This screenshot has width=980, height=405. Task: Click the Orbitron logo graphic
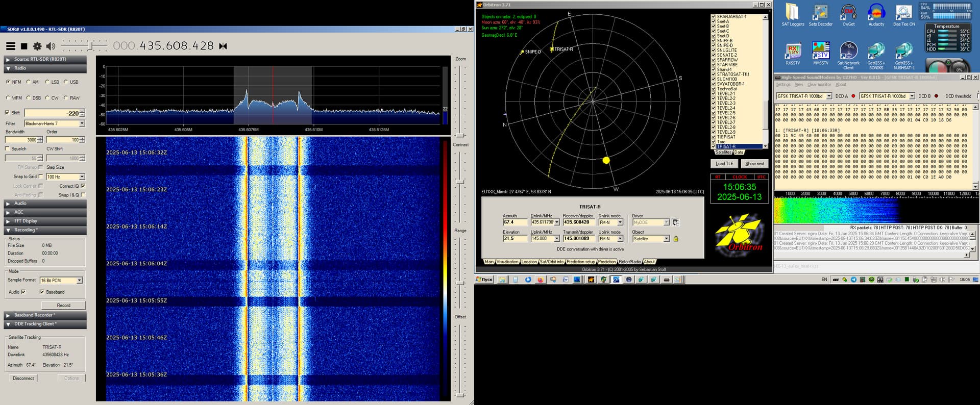(x=739, y=235)
